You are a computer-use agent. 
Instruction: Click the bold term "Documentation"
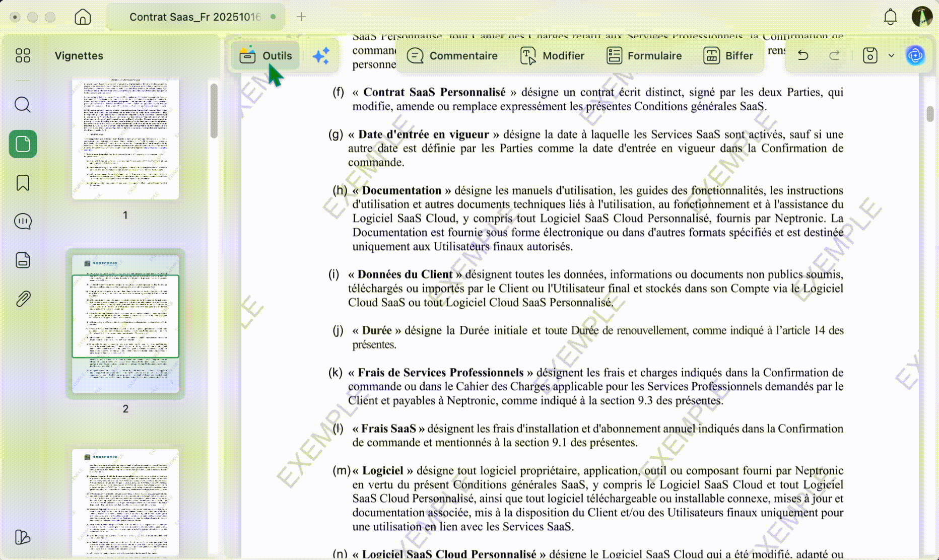pos(401,190)
